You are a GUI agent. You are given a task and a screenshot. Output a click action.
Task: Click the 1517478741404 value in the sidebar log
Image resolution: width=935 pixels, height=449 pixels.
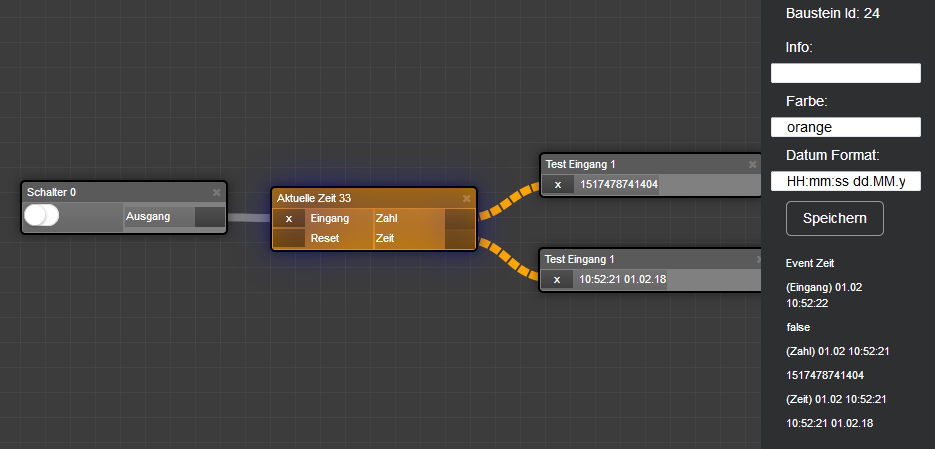(825, 375)
